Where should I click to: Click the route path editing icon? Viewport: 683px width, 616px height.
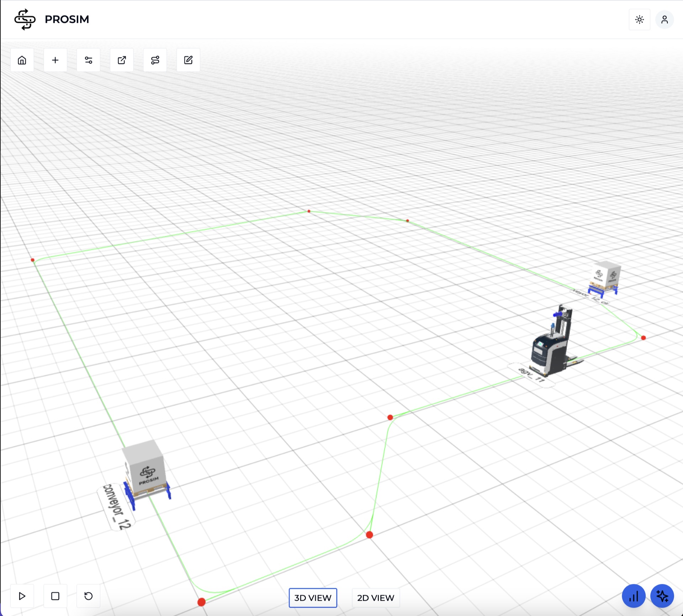(x=154, y=59)
